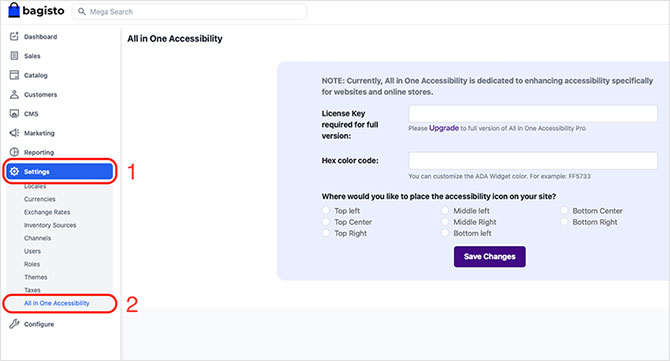Viewport: 670px width, 361px height.
Task: Click the Configure wrench icon
Action: [x=14, y=323]
